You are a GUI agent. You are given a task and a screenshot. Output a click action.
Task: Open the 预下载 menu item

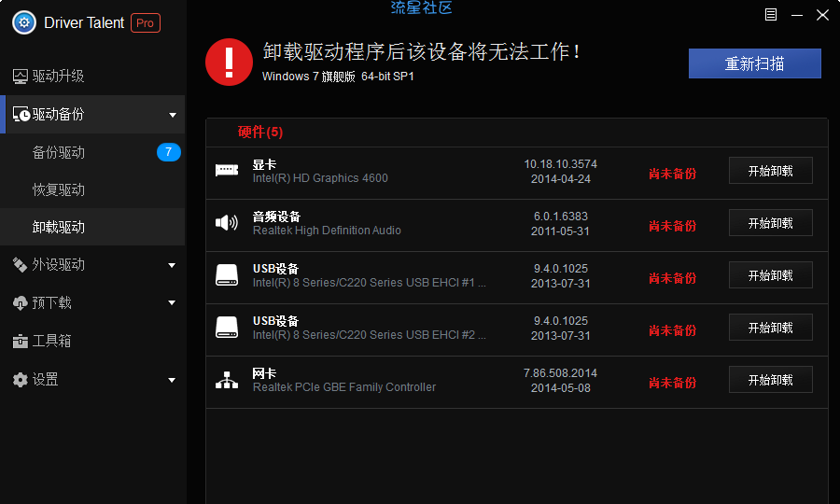[x=92, y=303]
